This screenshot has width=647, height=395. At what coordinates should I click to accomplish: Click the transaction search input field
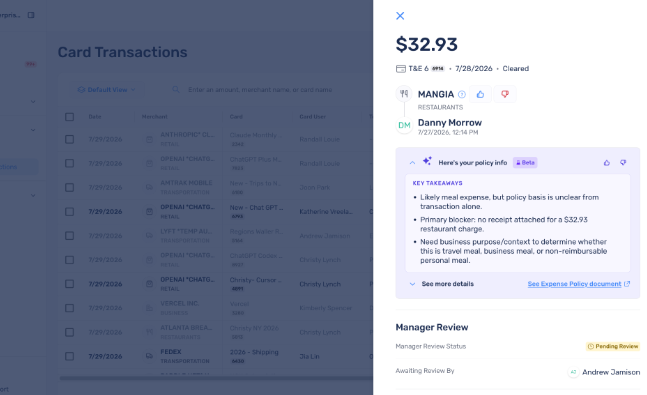264,90
